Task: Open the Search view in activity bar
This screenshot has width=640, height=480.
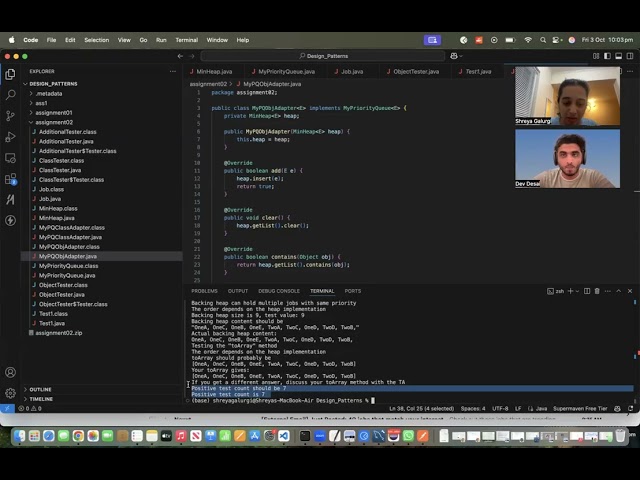Action: pos(10,95)
